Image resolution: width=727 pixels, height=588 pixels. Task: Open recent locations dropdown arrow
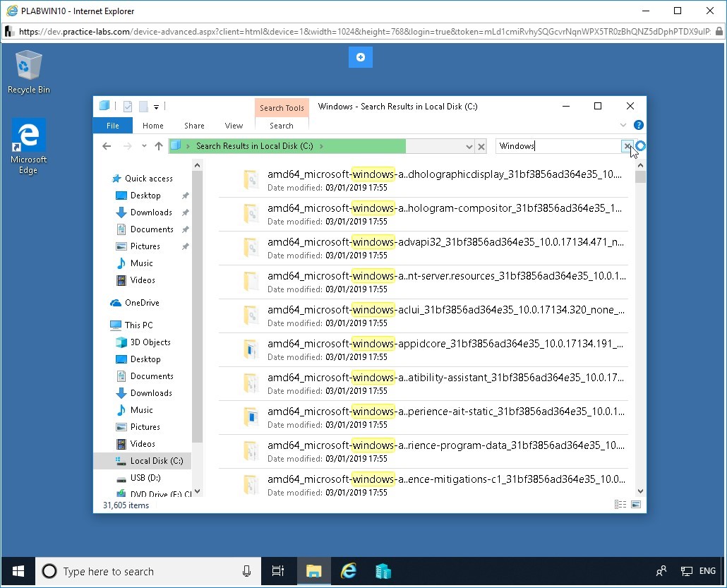point(144,146)
